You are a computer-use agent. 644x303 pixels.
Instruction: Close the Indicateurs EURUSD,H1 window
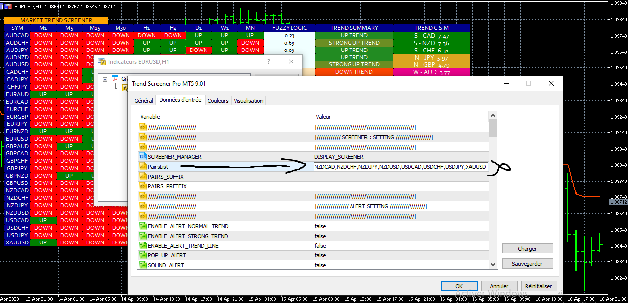(292, 62)
